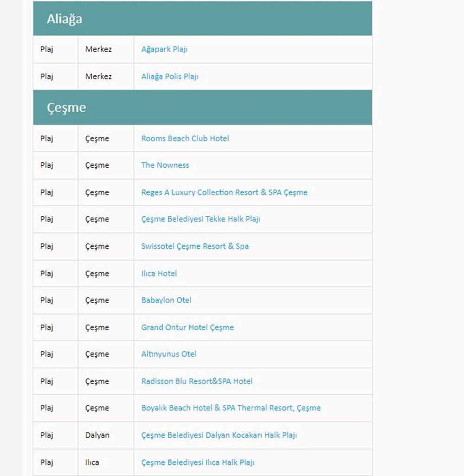Open Boyalık Beach Hotel & SPA link
Screen dimensions: 464x476
click(x=231, y=408)
